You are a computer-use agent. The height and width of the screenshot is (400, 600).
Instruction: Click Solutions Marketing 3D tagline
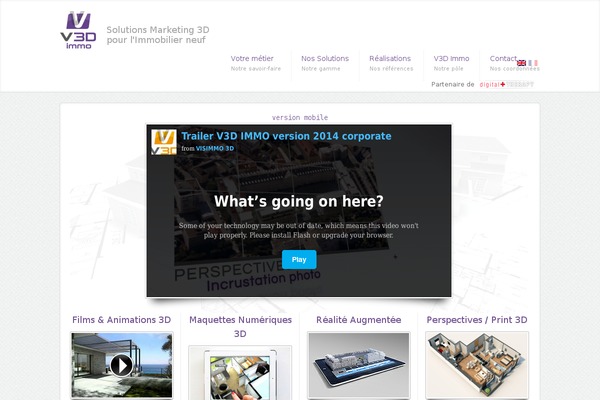(x=158, y=35)
